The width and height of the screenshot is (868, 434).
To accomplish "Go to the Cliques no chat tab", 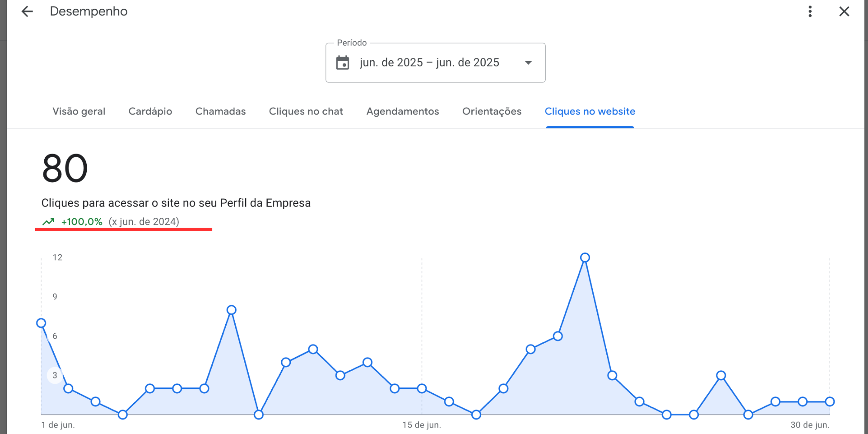I will point(306,112).
